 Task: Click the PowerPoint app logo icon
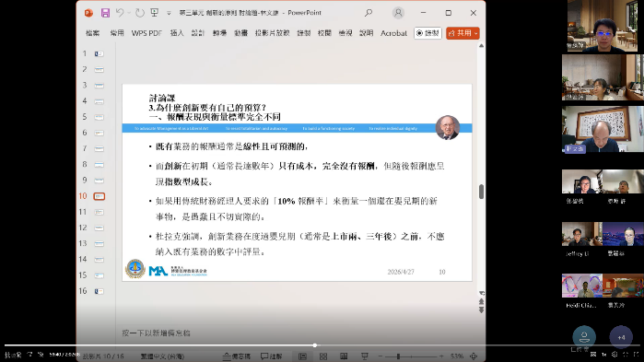tap(88, 13)
